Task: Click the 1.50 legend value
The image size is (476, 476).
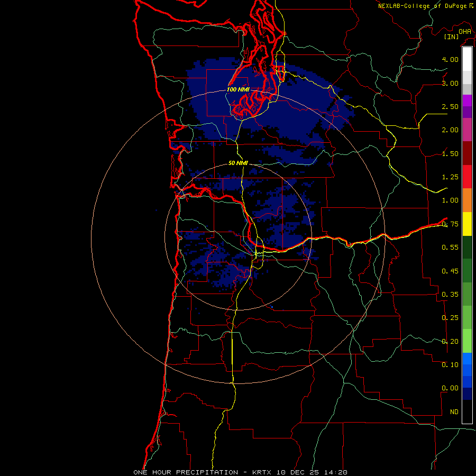Action: [450, 153]
